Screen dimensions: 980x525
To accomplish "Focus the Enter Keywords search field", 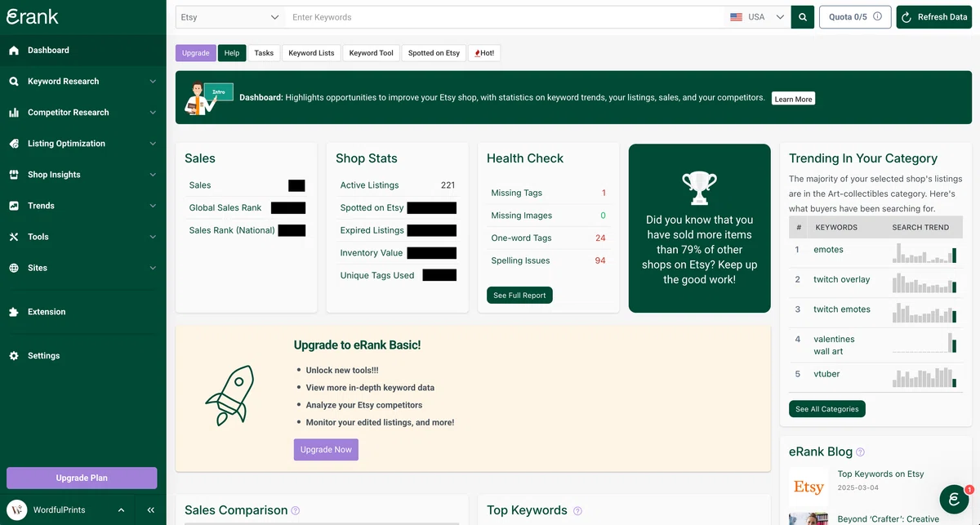I will tap(505, 17).
